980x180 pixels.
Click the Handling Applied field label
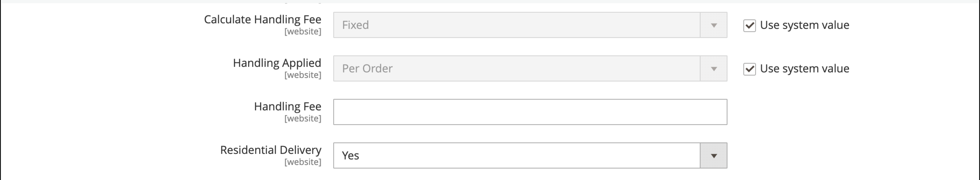[277, 63]
